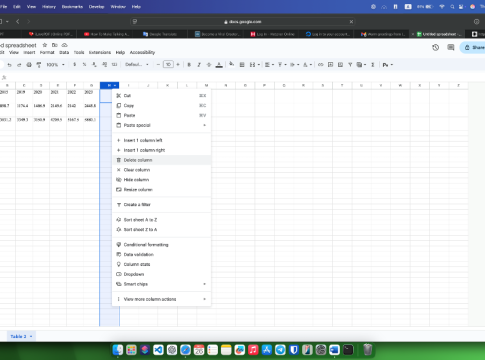The height and width of the screenshot is (360, 485).
Task: Open the borders tool
Action: click(242, 65)
